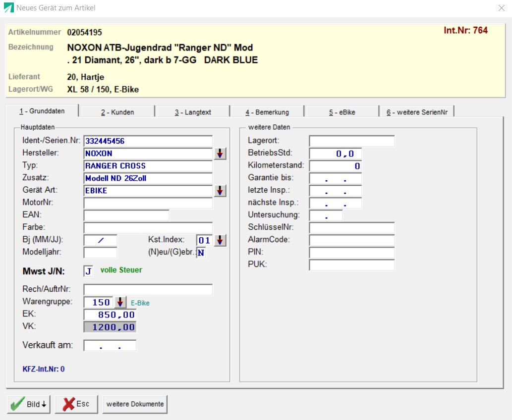Go to the 5 - eBike tab
512x420 pixels.
tap(341, 112)
